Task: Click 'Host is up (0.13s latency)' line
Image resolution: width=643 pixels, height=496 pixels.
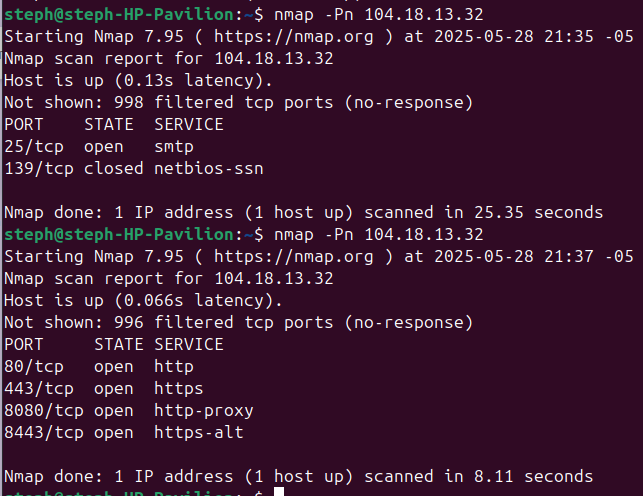Action: tap(138, 81)
